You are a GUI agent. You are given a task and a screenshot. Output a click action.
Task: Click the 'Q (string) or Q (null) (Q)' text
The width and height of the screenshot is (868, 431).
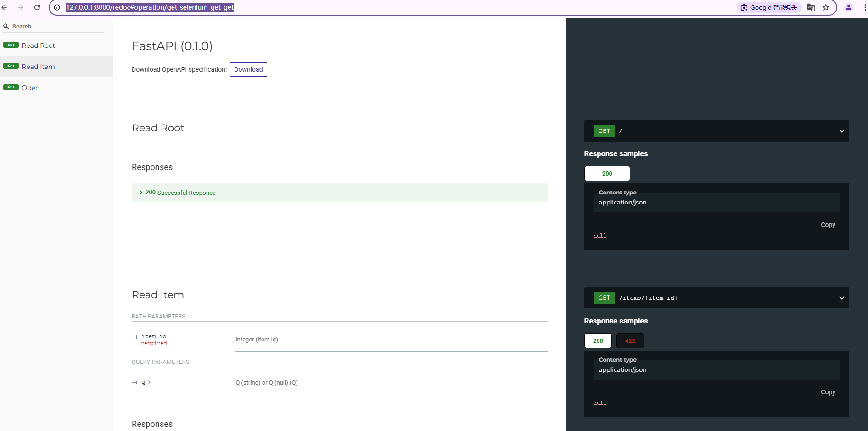(267, 383)
